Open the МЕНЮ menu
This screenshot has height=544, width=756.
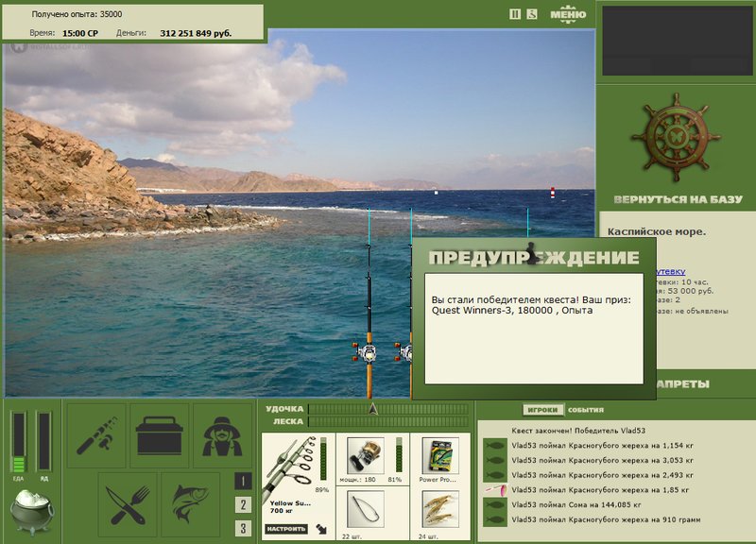(568, 14)
